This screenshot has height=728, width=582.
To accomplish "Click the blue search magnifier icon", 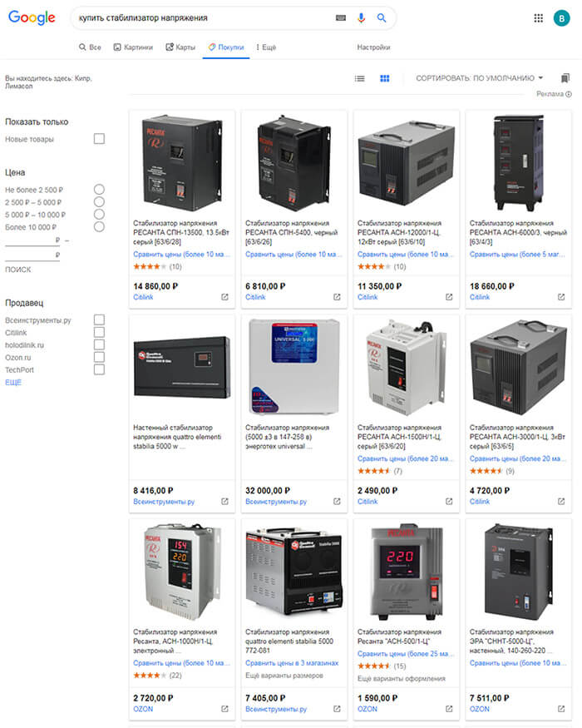I will click(x=382, y=18).
